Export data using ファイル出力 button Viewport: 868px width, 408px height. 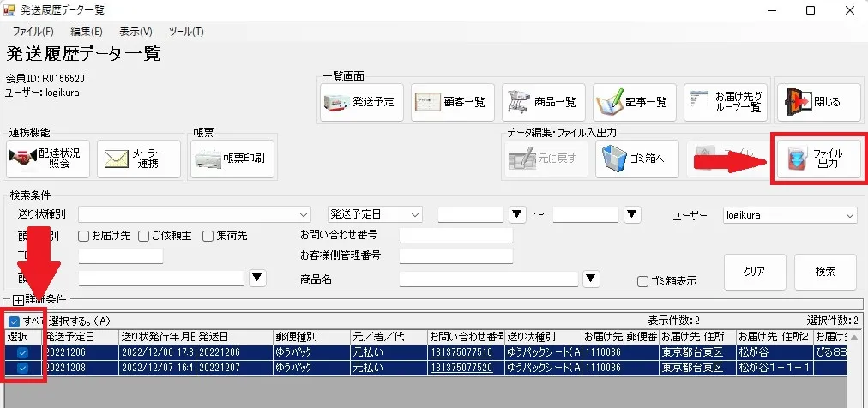(x=819, y=159)
